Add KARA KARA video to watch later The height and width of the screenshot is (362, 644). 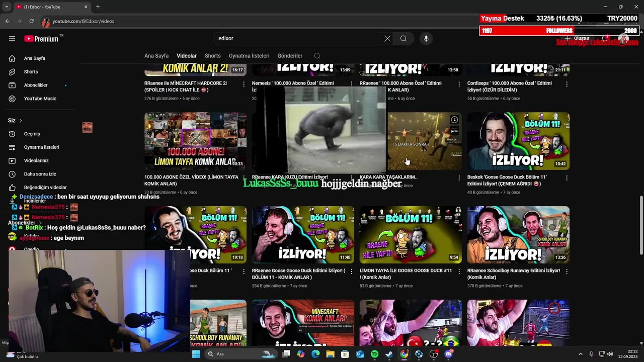[454, 120]
